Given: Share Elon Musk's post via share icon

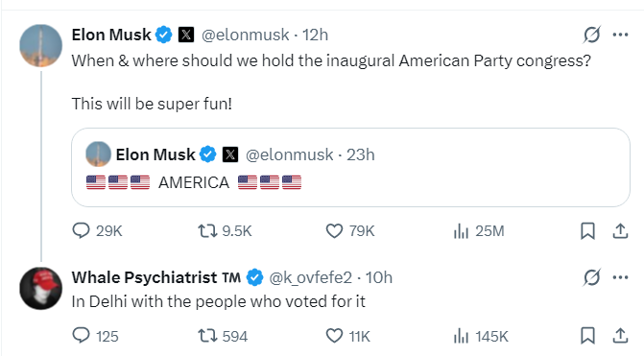Looking at the screenshot, I should [620, 230].
